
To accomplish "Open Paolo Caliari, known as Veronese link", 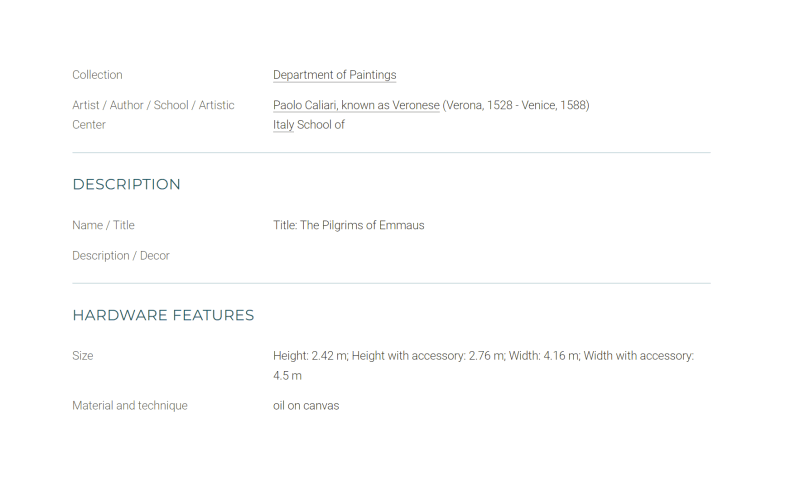I will [x=356, y=105].
